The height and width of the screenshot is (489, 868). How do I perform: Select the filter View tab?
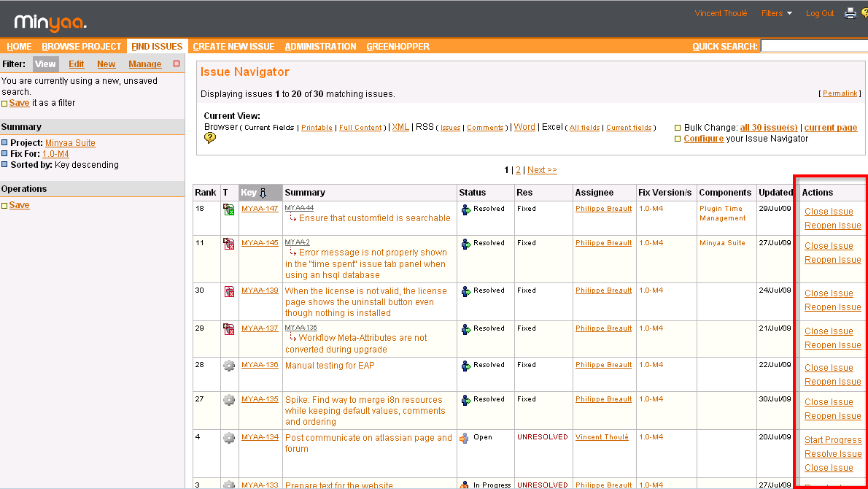coord(45,63)
